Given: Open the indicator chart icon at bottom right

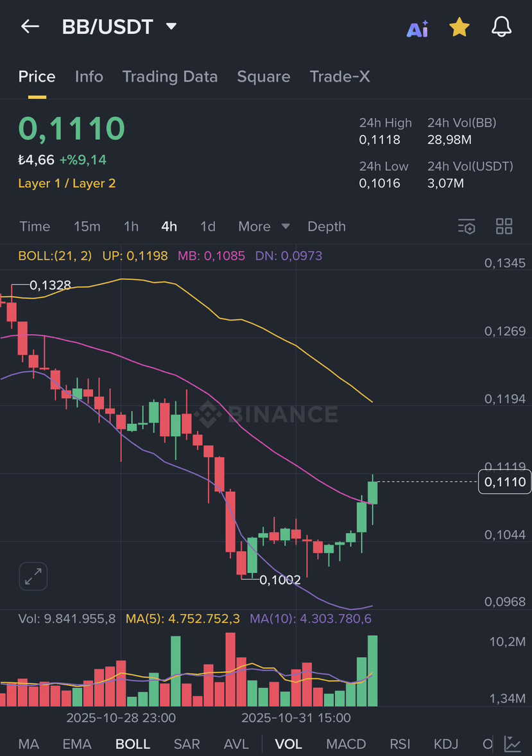Looking at the screenshot, I should click(513, 744).
